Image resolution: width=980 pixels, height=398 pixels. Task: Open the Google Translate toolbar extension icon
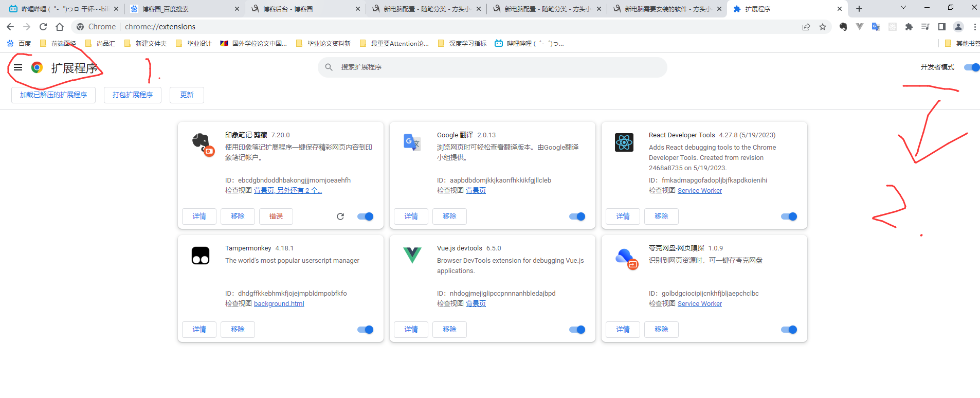[876, 27]
